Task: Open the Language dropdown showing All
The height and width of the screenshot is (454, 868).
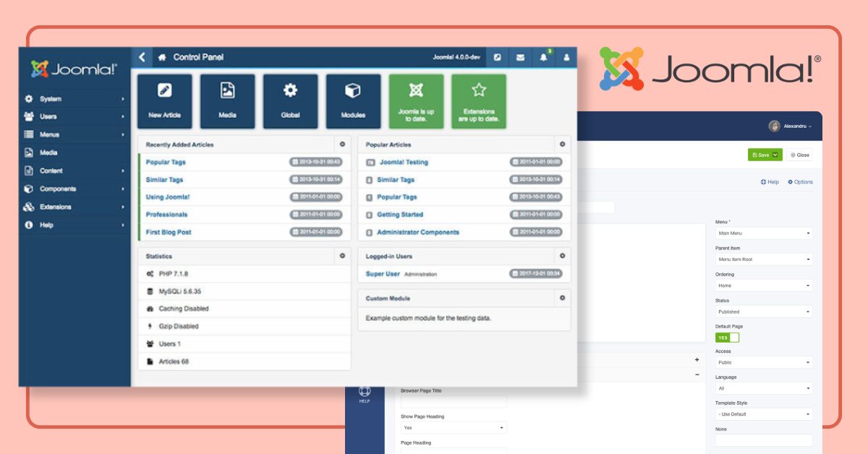Action: (764, 388)
